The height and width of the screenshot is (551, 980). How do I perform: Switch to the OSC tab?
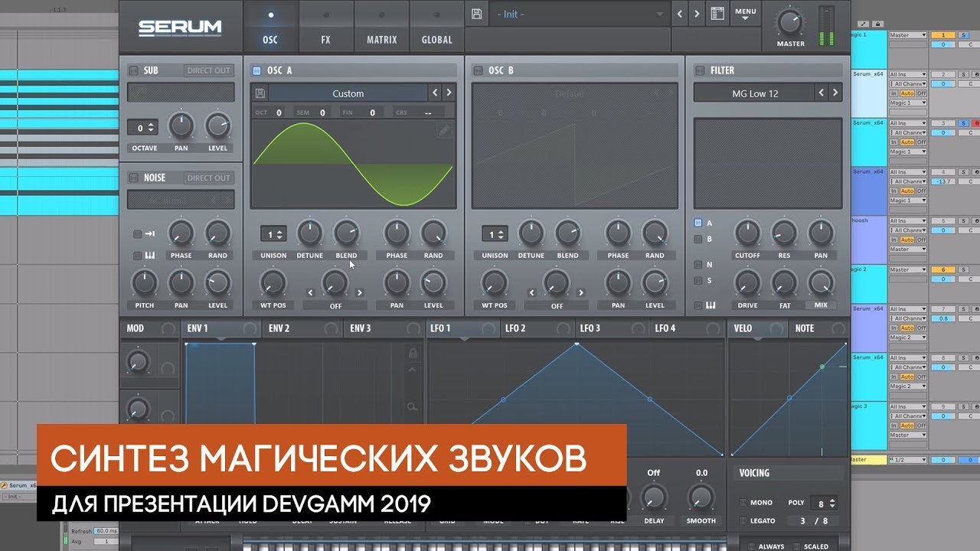pos(270,25)
